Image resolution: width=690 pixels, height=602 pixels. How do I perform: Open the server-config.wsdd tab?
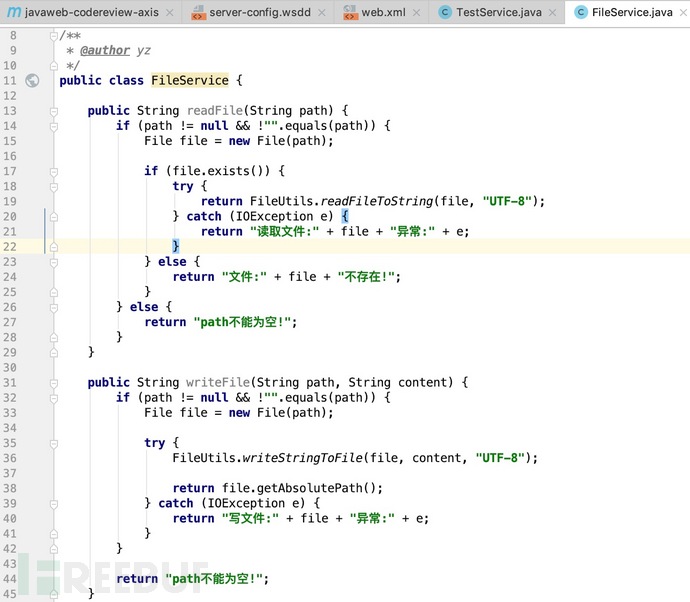tap(258, 12)
